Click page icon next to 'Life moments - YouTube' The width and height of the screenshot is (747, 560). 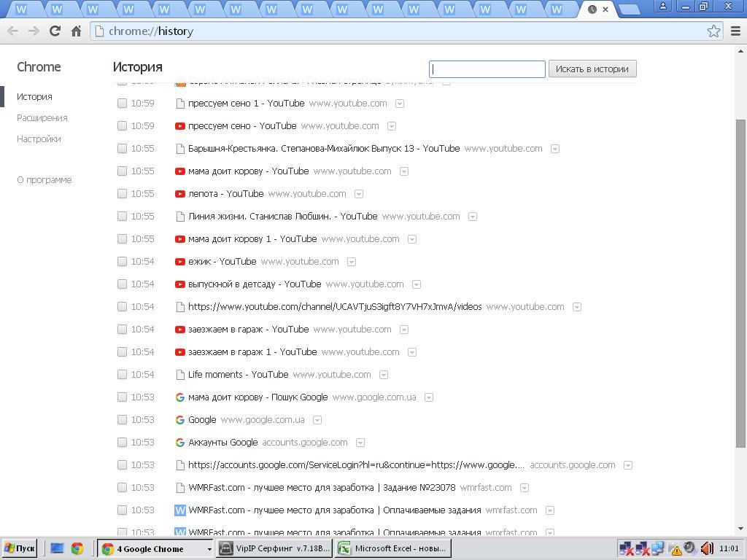click(x=180, y=375)
